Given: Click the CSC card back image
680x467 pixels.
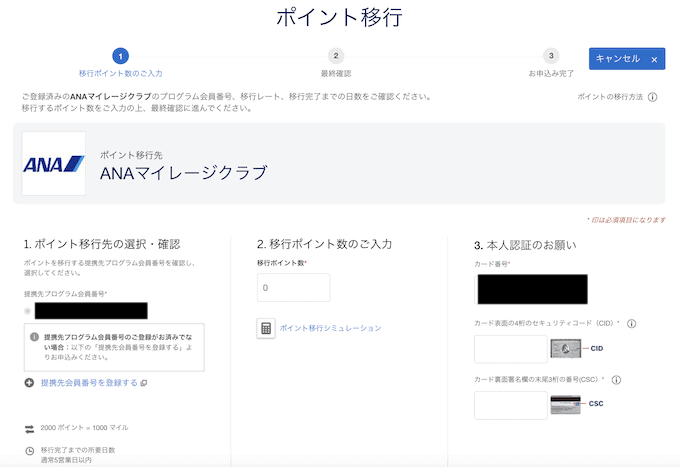Looking at the screenshot, I should pyautogui.click(x=566, y=404).
